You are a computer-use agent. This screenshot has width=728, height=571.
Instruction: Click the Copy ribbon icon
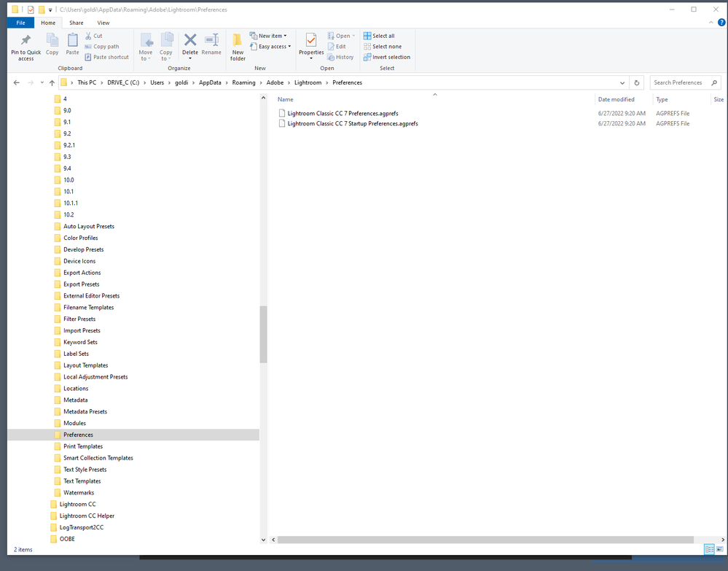52,40
